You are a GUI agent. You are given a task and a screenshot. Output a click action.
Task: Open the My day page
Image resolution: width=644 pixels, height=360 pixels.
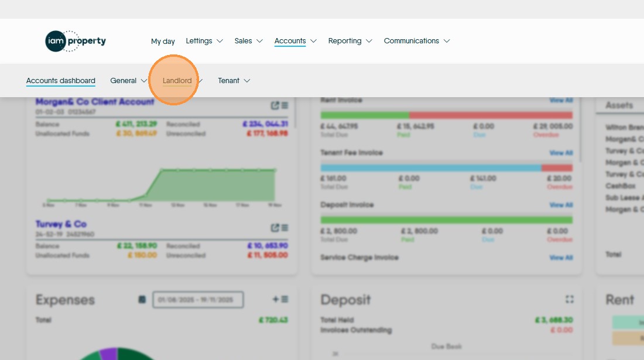(x=163, y=41)
